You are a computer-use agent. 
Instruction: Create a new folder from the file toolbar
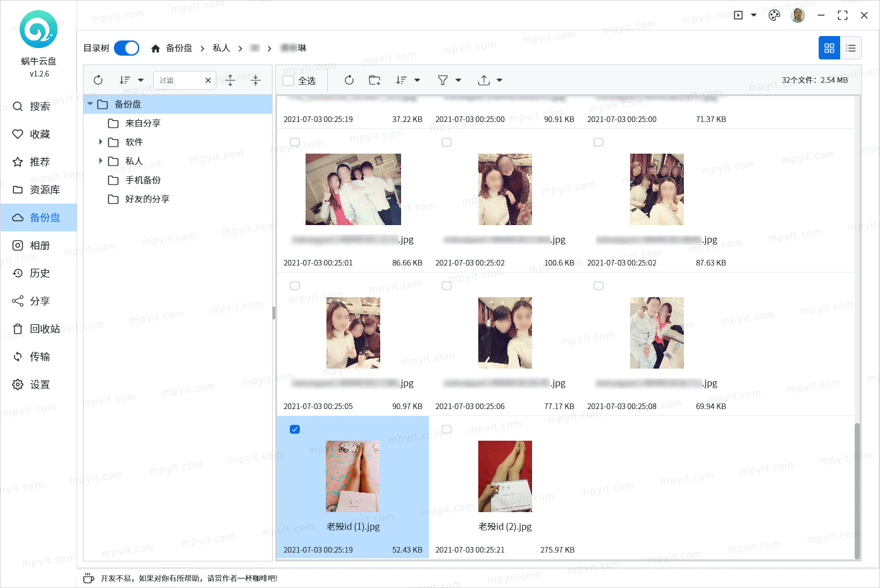point(375,80)
